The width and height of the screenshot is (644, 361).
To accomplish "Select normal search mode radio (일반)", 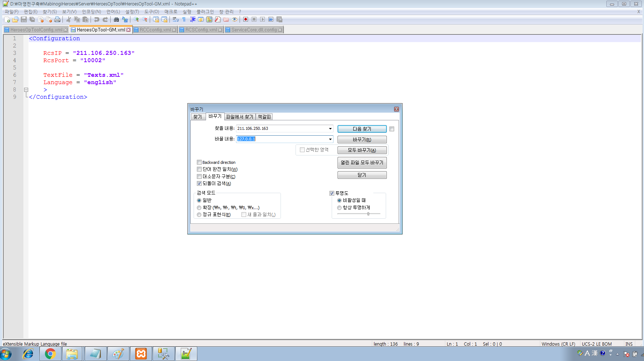I will 199,200.
